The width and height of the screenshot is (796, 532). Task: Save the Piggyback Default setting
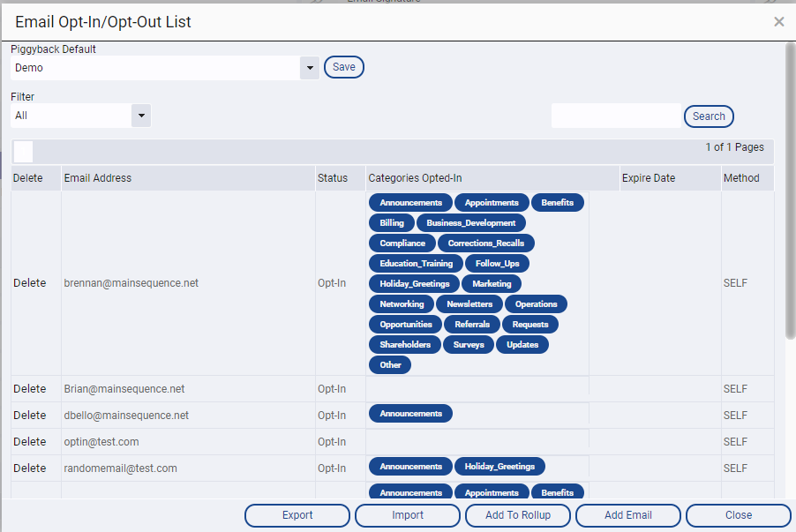(343, 67)
